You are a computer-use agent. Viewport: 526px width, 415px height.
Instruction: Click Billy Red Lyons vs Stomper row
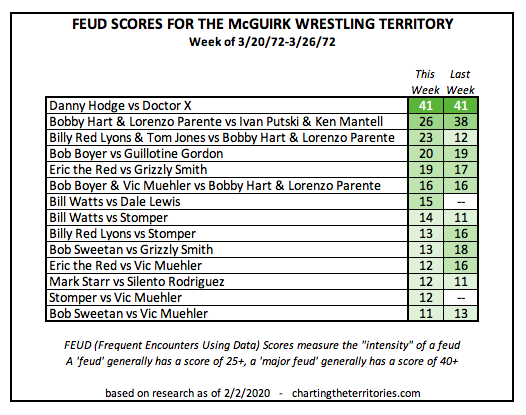[262, 234]
